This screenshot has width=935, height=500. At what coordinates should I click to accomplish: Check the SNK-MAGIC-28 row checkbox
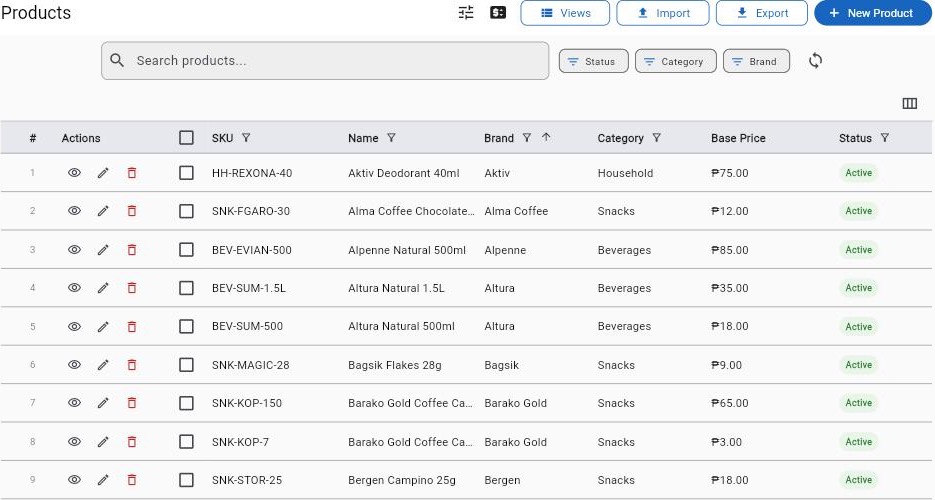pyautogui.click(x=186, y=365)
